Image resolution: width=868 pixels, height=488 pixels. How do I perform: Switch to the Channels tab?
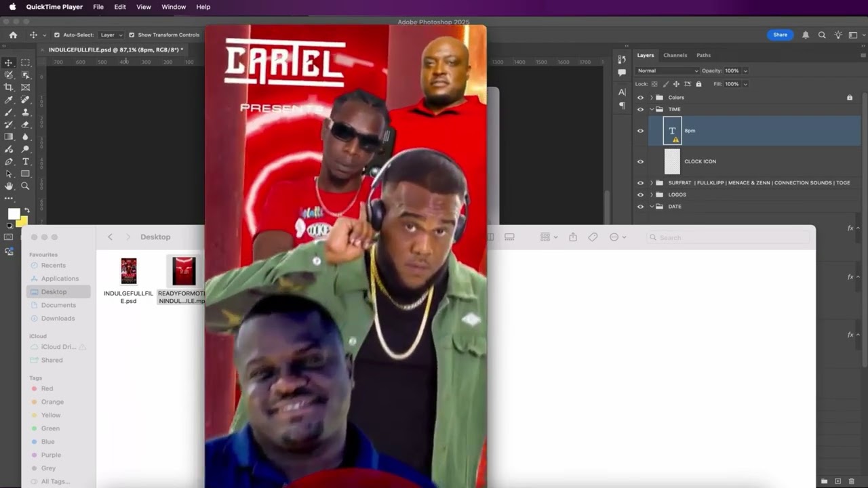click(675, 55)
